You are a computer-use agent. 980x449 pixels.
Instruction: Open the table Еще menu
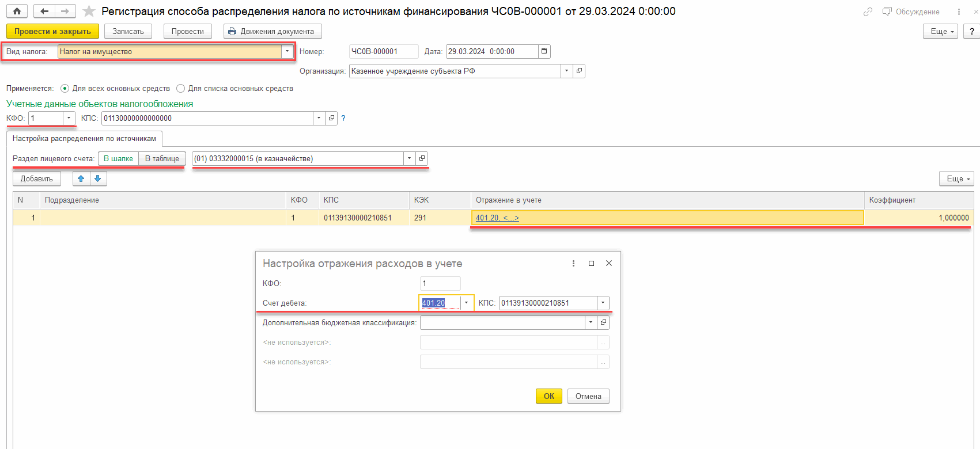[x=956, y=178]
